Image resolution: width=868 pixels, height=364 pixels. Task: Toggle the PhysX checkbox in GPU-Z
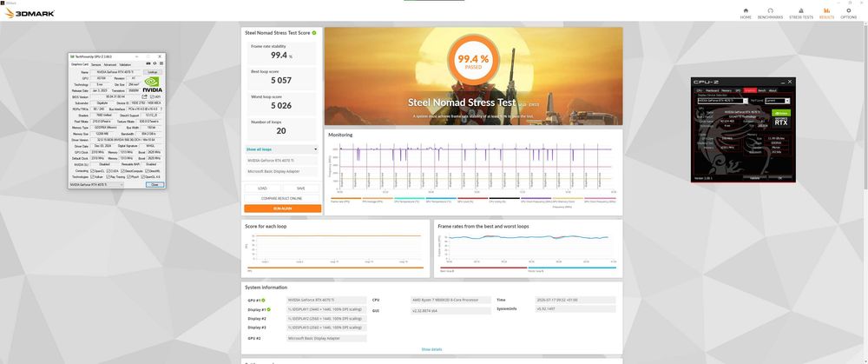[129, 176]
